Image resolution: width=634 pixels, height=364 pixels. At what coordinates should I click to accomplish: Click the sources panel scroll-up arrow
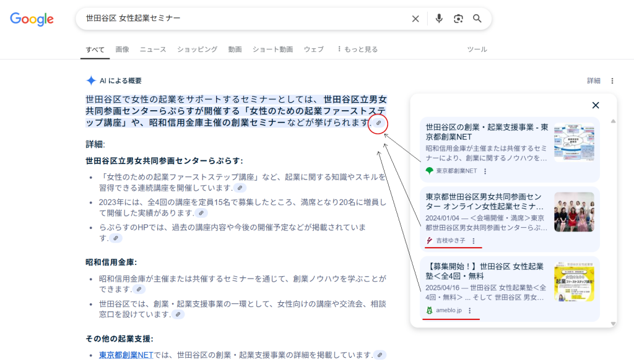pyautogui.click(x=613, y=121)
